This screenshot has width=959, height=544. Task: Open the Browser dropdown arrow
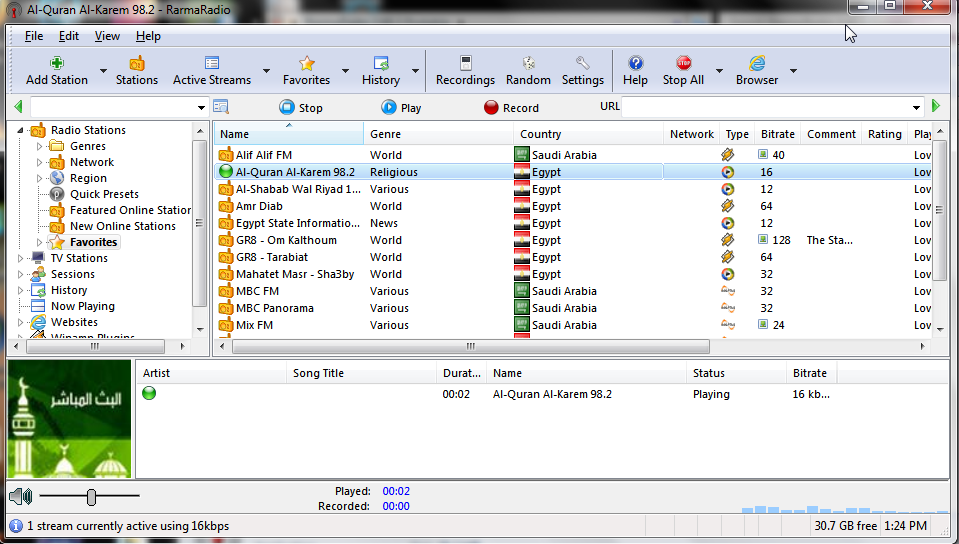click(793, 71)
